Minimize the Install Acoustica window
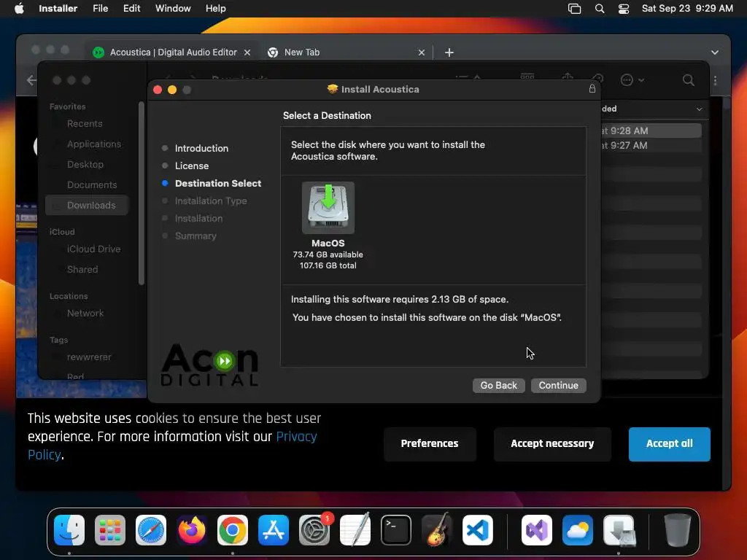 172,90
